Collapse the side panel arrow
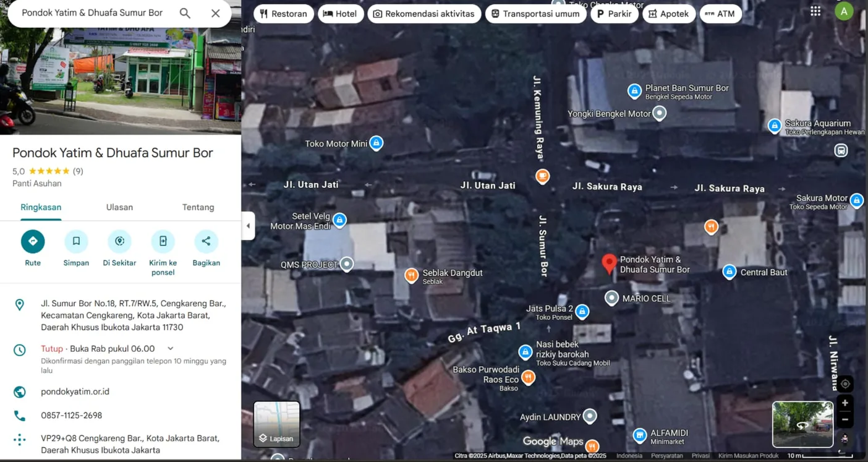 coord(248,226)
